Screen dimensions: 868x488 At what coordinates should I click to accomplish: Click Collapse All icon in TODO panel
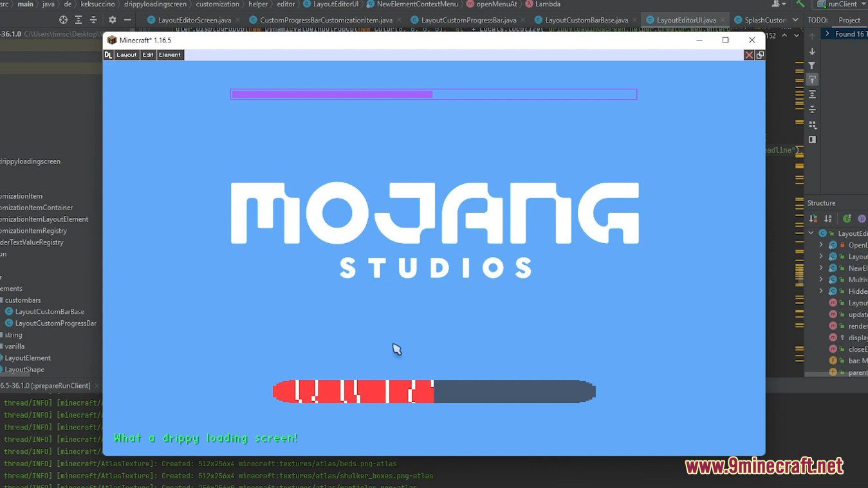click(812, 109)
